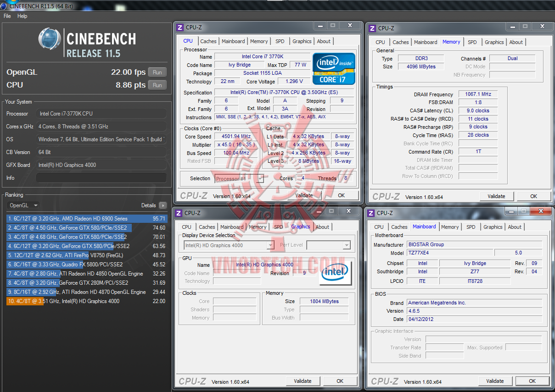Click CPU-Z title icon of Graphics tab window
Screen dimensions: 555x392
tap(179, 213)
